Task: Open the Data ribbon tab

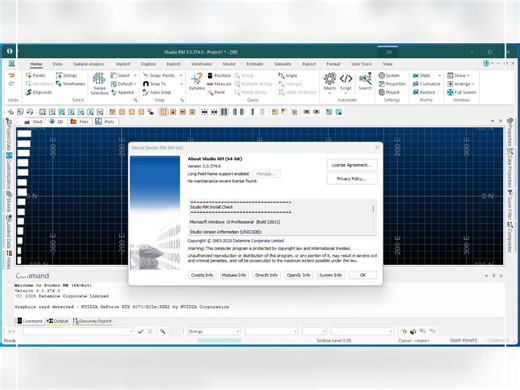Action: click(x=57, y=64)
